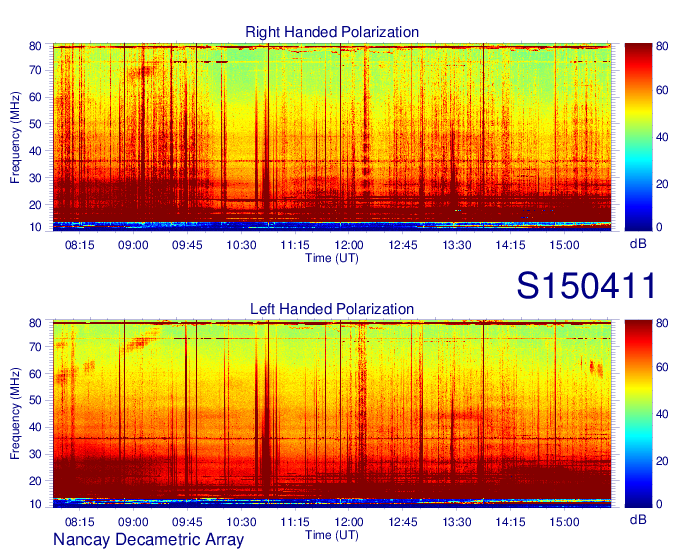Click '09:45' on lower time axis

(x=187, y=522)
